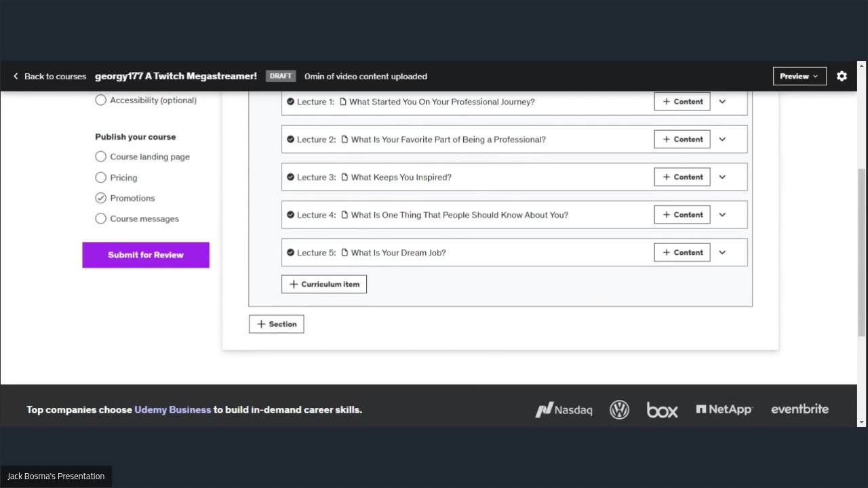This screenshot has height=488, width=868.
Task: Go Back to courses
Action: click(x=55, y=77)
